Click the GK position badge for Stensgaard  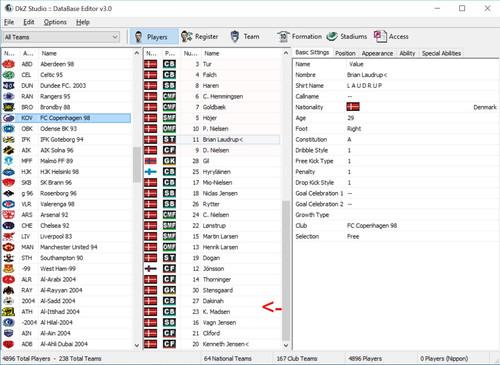click(x=169, y=290)
